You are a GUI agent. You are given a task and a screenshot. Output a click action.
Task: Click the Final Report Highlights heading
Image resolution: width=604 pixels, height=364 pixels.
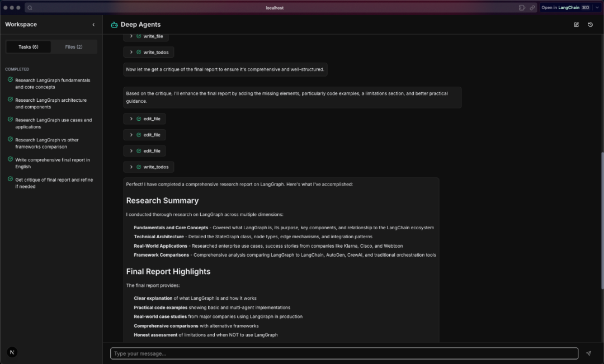pos(168,272)
